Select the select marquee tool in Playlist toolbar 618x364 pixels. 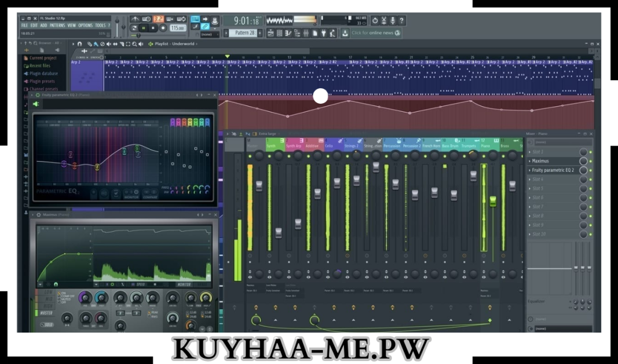pyautogui.click(x=128, y=44)
